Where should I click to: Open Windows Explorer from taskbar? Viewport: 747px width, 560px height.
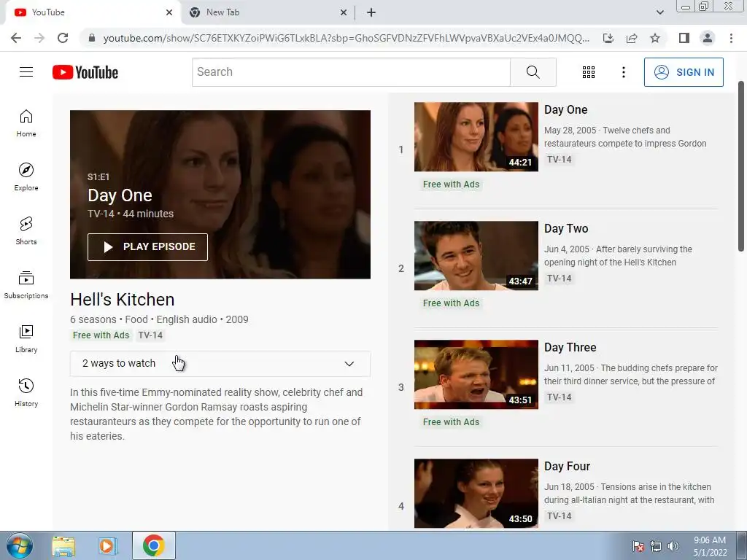coord(63,545)
